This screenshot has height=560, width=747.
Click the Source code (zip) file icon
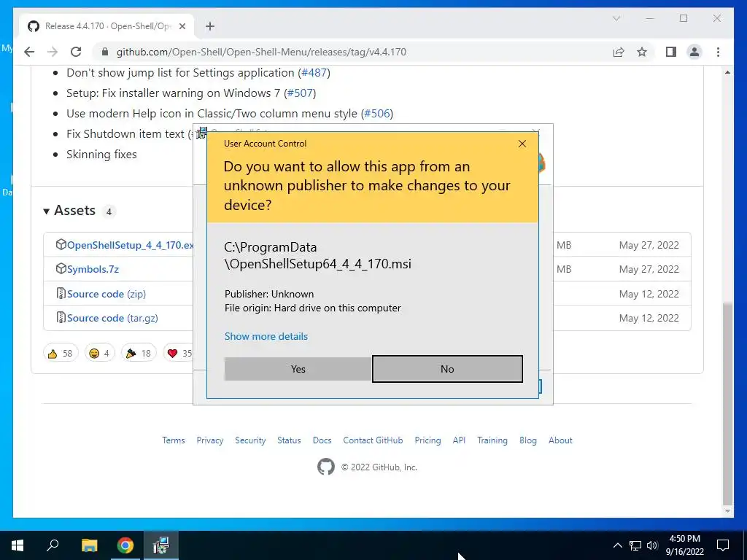click(x=61, y=293)
